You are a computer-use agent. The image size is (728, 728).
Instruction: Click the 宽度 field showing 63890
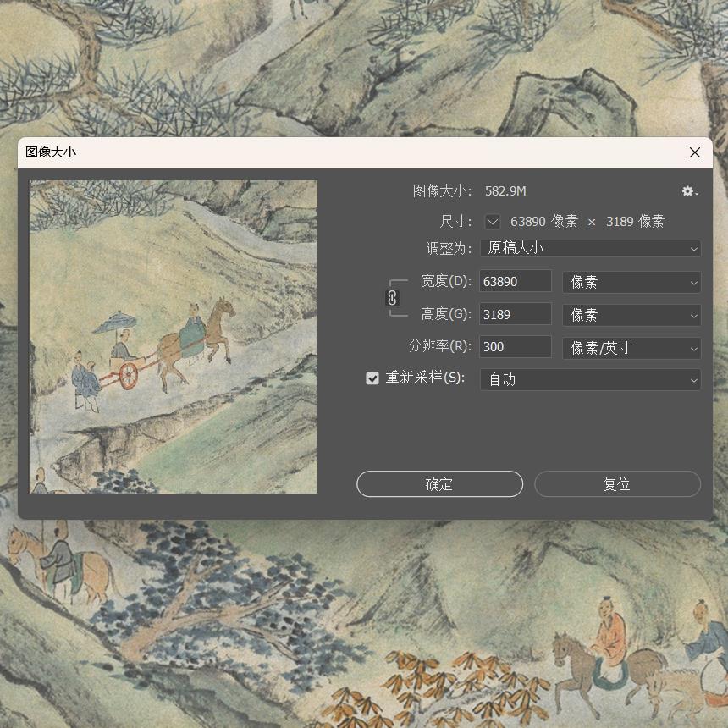(x=516, y=281)
